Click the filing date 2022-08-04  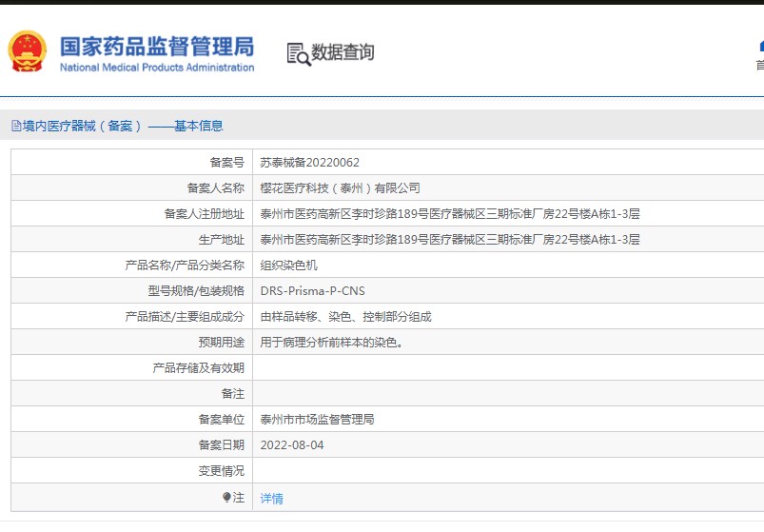click(292, 445)
